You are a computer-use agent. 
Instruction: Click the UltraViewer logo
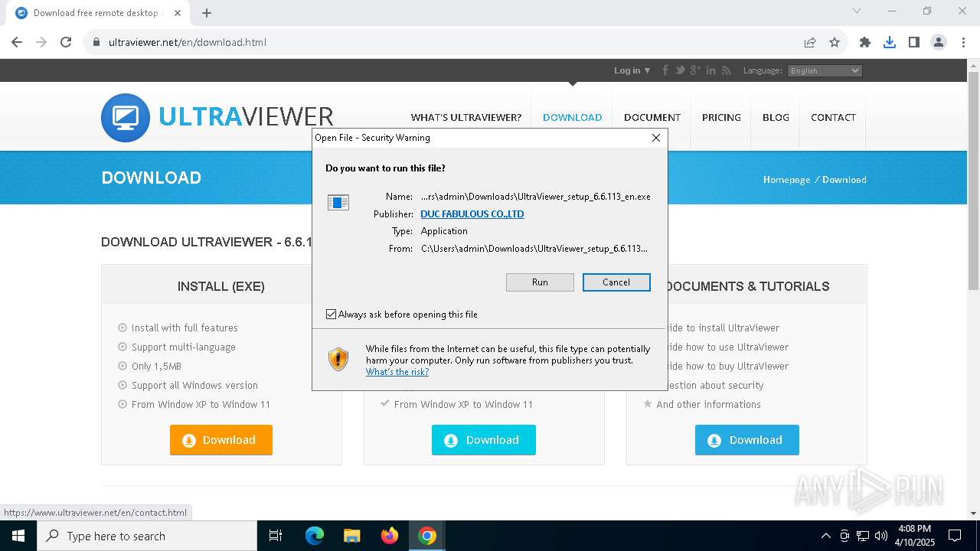pos(217,117)
